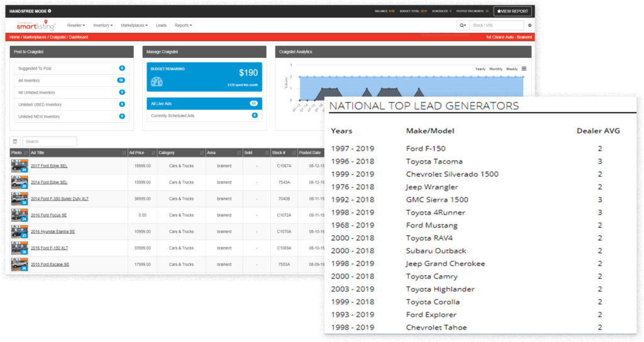This screenshot has height=342, width=644.
Task: Click Marketplaces in the breadcrumb
Action: coord(35,37)
